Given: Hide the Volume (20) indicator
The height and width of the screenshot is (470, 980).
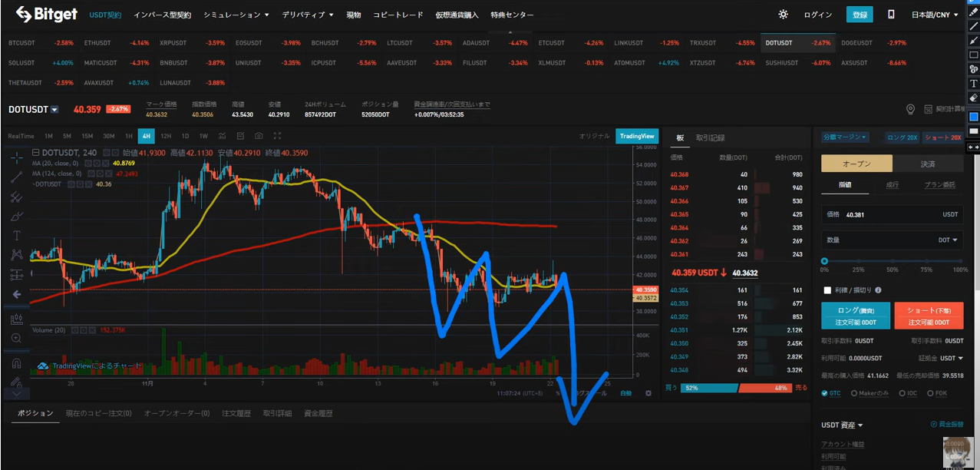Looking at the screenshot, I should [x=76, y=329].
